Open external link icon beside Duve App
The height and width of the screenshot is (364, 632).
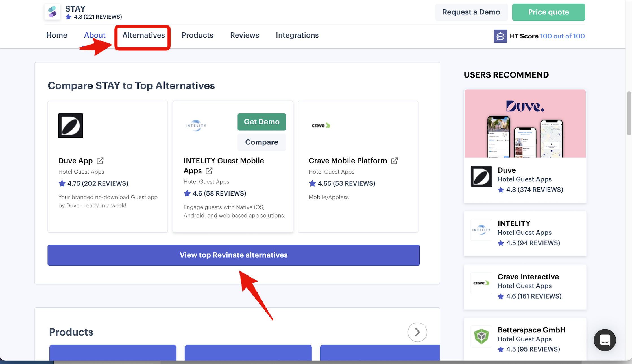[100, 161]
